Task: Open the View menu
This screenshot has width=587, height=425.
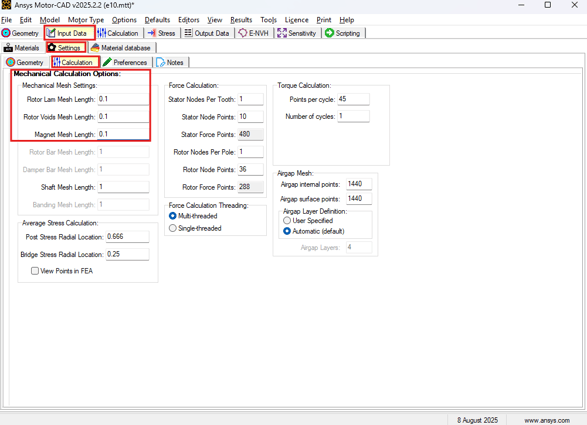Action: click(215, 20)
